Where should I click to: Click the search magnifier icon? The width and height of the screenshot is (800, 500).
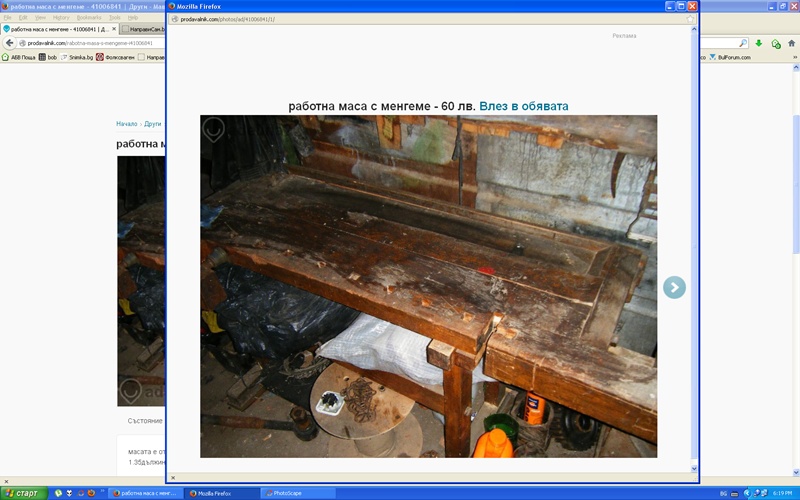point(743,44)
